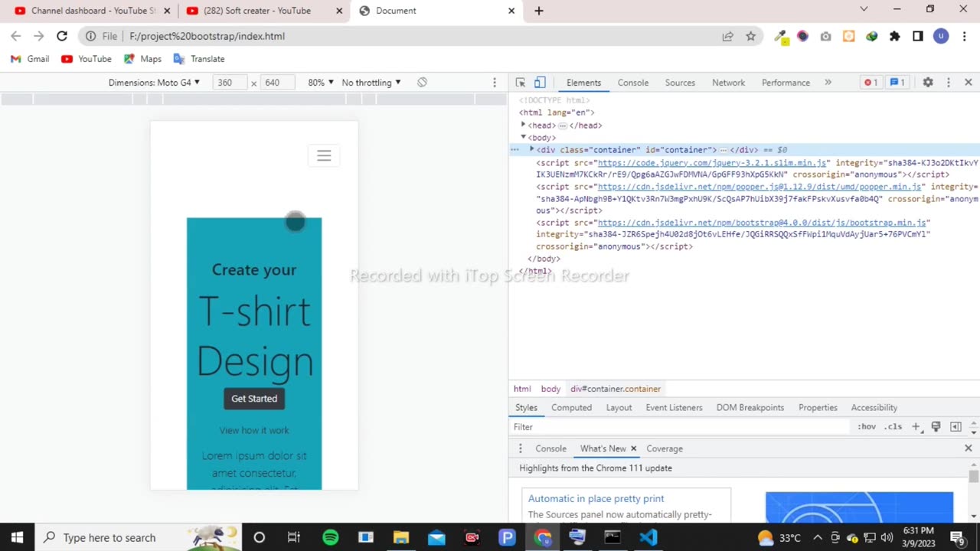Toggle the device toolbar icon
980x551 pixels.
tap(540, 83)
